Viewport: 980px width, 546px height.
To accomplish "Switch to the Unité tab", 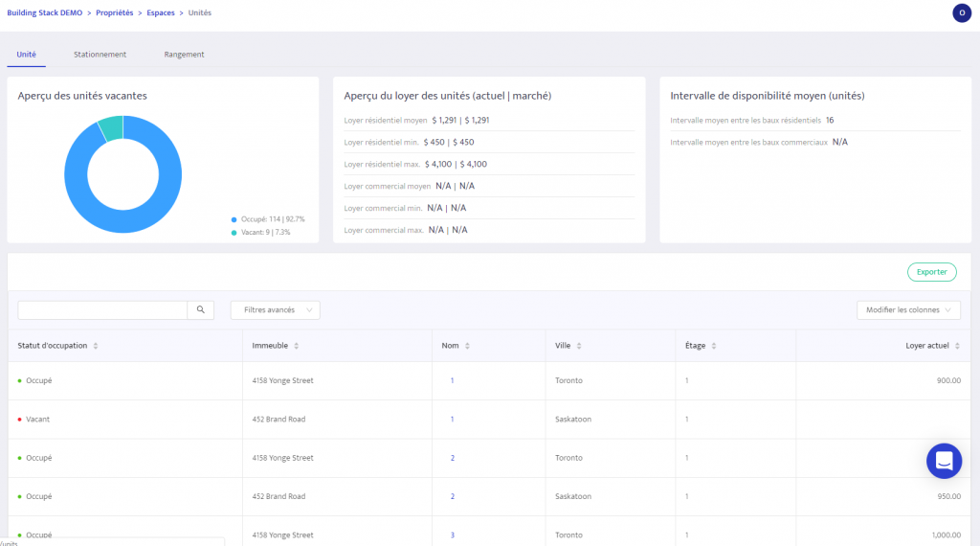I will [26, 55].
